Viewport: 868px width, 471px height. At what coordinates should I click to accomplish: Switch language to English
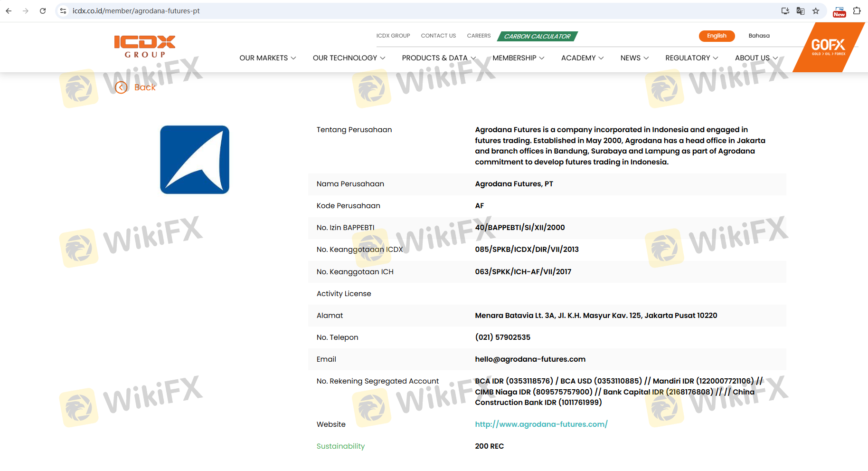click(x=716, y=36)
